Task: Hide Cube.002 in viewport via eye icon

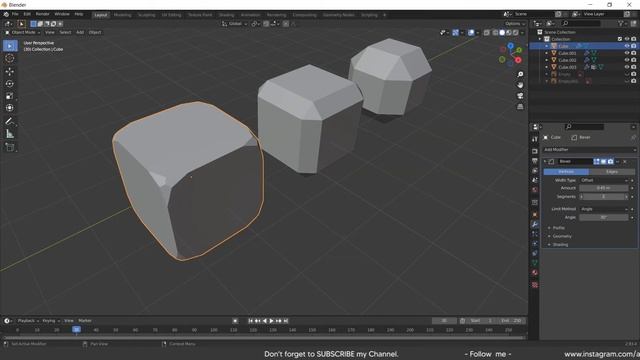Action: (x=627, y=60)
